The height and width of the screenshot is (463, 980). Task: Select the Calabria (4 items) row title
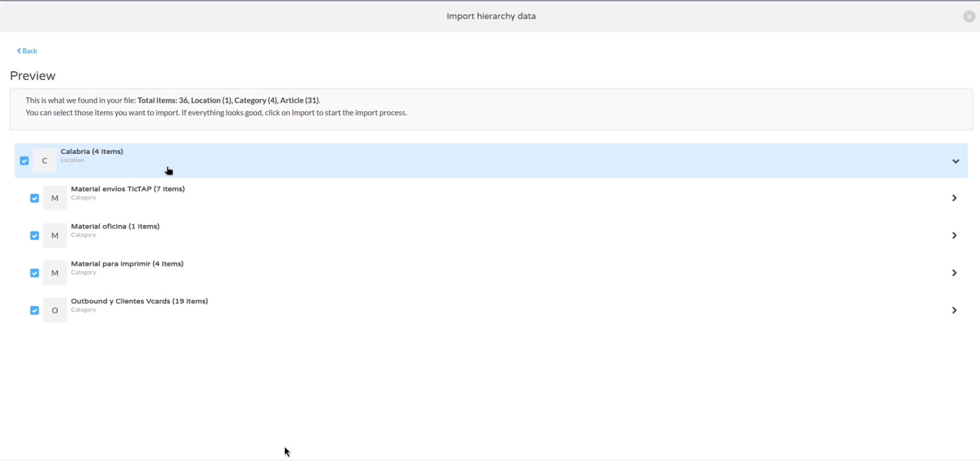pos(92,152)
